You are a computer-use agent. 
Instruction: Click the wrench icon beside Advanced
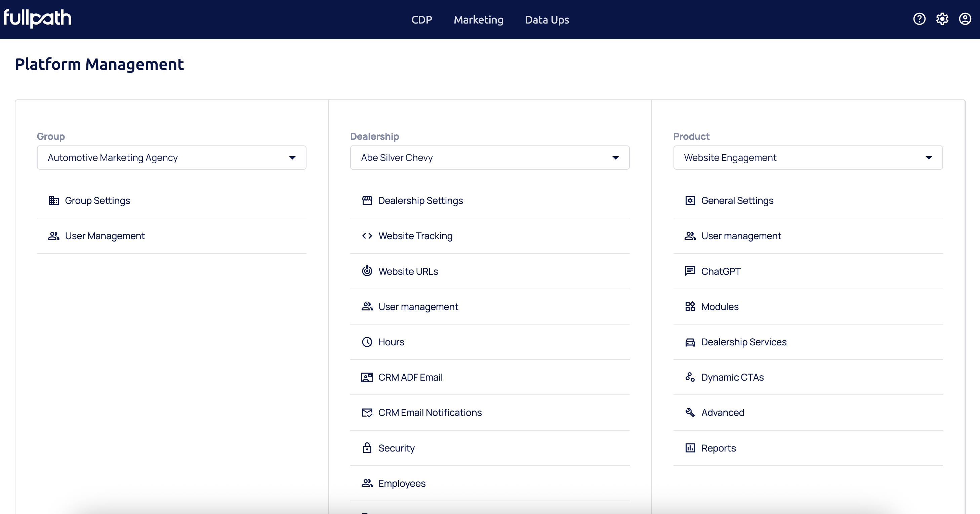pyautogui.click(x=690, y=413)
